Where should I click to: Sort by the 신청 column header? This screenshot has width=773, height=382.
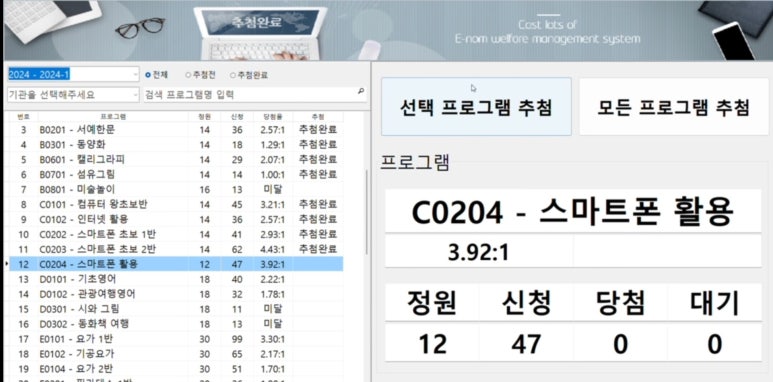click(237, 117)
